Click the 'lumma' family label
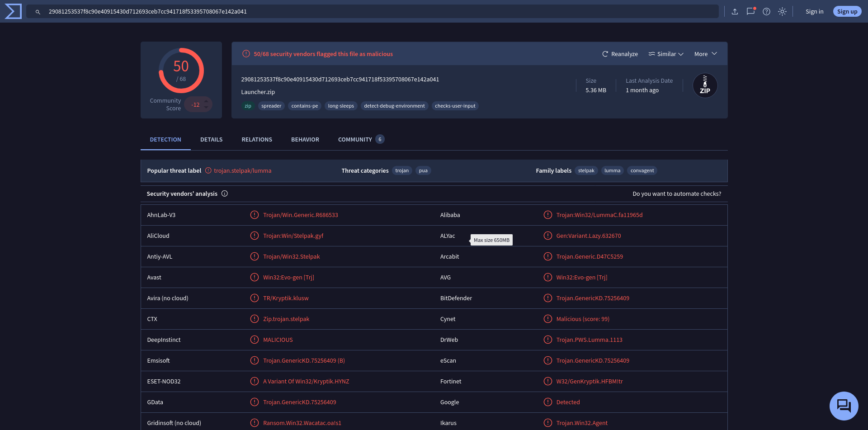868x430 pixels. [613, 170]
